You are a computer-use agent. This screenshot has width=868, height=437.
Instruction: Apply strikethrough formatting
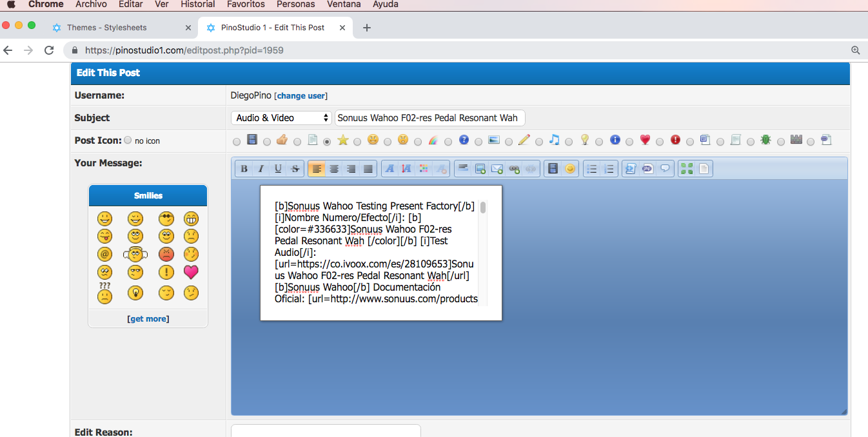295,169
